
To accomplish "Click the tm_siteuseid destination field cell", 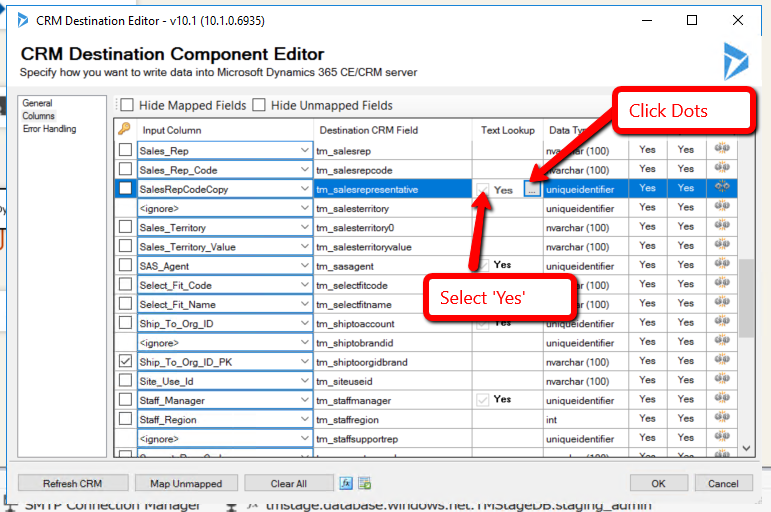I will coord(393,381).
